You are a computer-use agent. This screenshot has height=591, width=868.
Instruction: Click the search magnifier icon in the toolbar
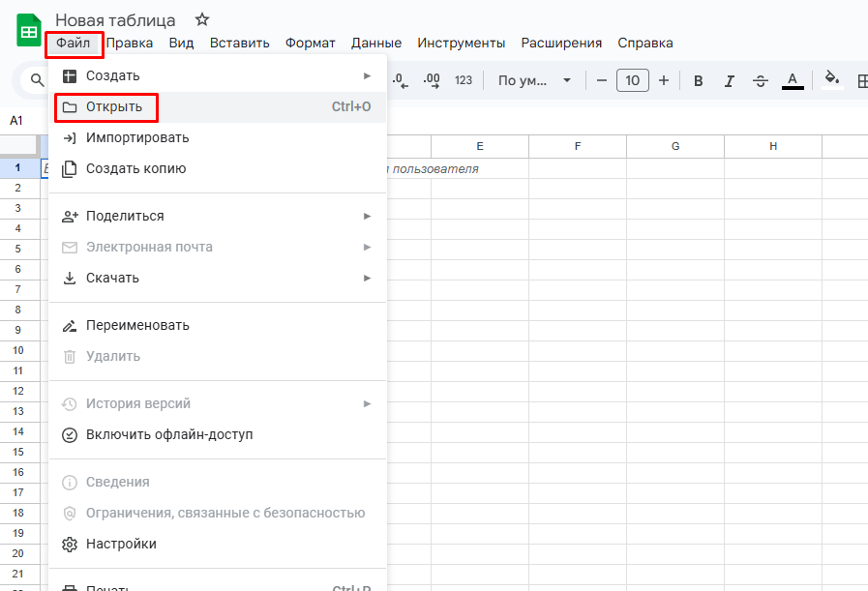tap(38, 80)
